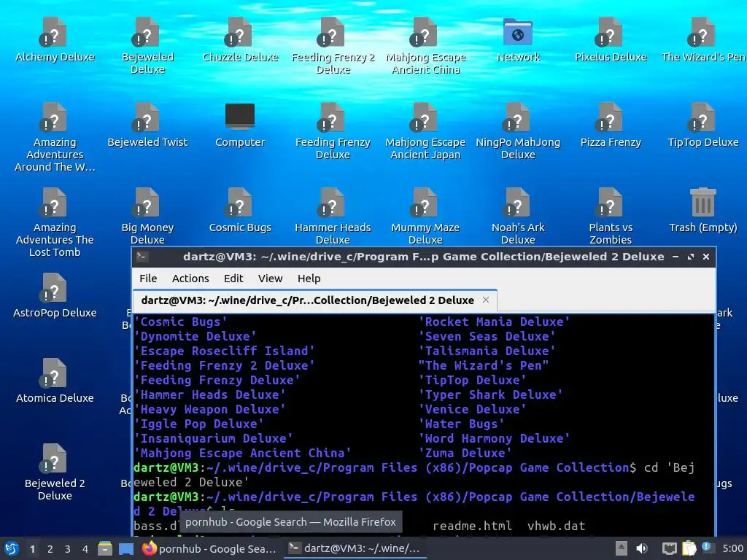Screen dimensions: 747x560
Task: Select Plants vs Zombies desktop icon
Action: 611,216
